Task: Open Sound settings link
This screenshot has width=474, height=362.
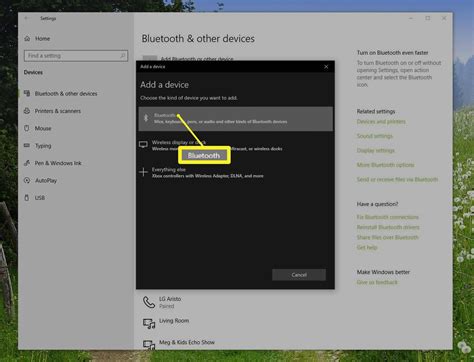Action: coord(375,136)
